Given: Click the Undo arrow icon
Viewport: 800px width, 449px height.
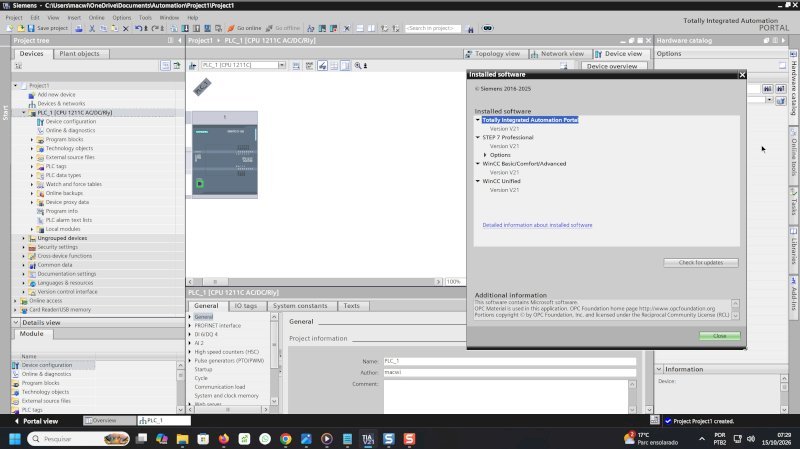Looking at the screenshot, I should 138,29.
